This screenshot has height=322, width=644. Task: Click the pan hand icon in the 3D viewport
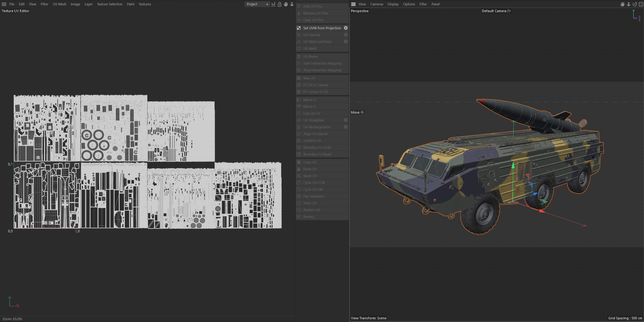[x=622, y=4]
